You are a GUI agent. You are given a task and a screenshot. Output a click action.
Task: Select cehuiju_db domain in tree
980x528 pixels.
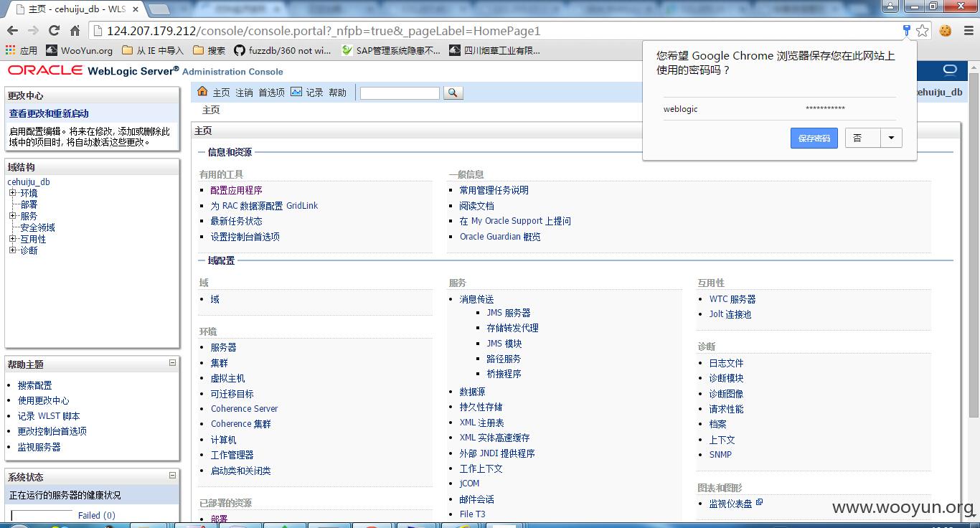tap(29, 181)
